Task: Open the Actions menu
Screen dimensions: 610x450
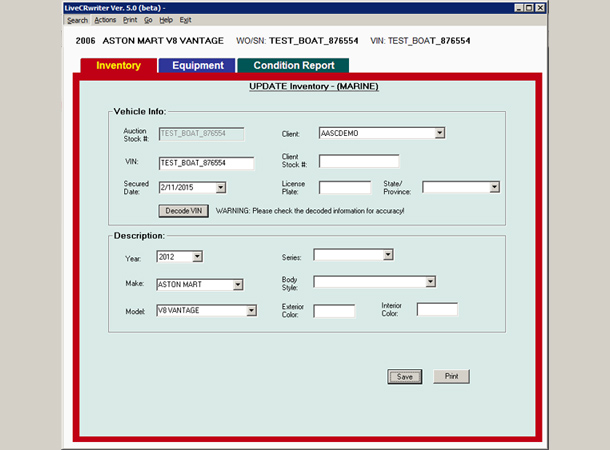Action: tap(105, 20)
